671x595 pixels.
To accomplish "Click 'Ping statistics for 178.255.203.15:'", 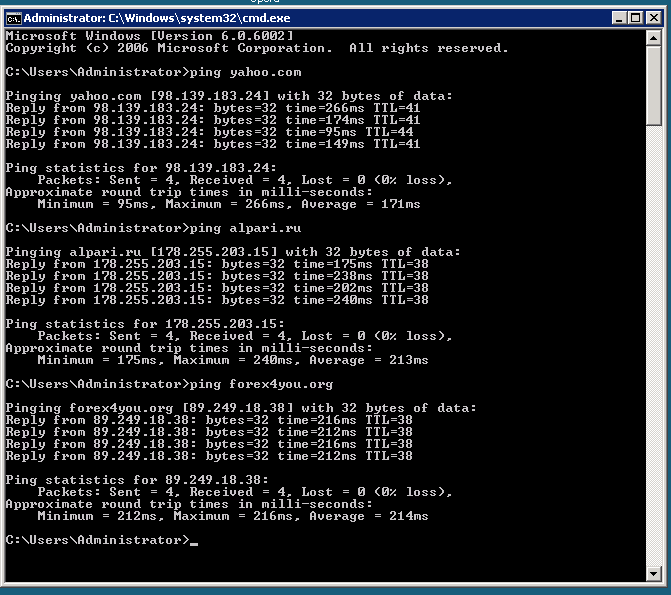I will tap(145, 324).
